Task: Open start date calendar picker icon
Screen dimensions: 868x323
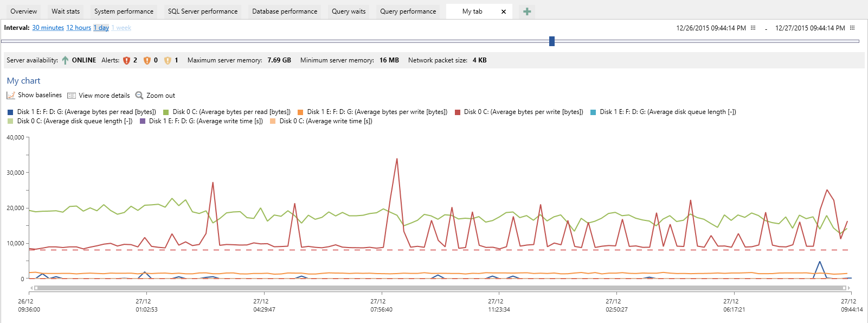Action: 753,28
